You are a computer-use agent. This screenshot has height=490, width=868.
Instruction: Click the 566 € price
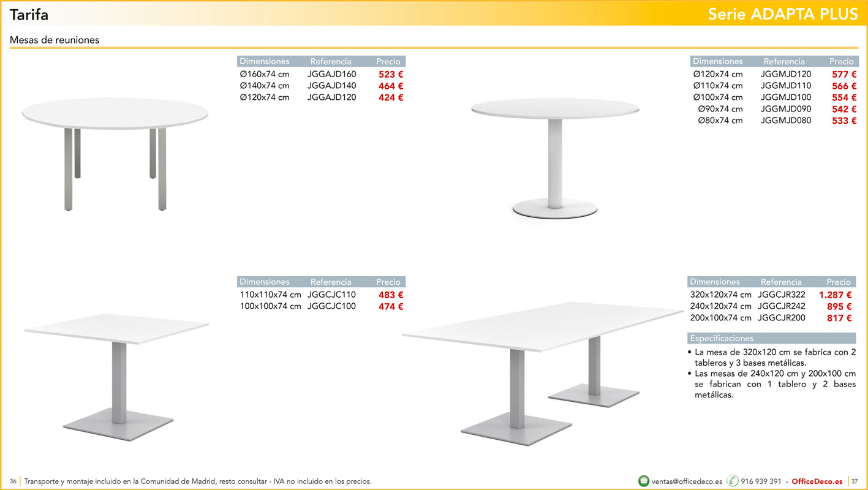(x=844, y=86)
